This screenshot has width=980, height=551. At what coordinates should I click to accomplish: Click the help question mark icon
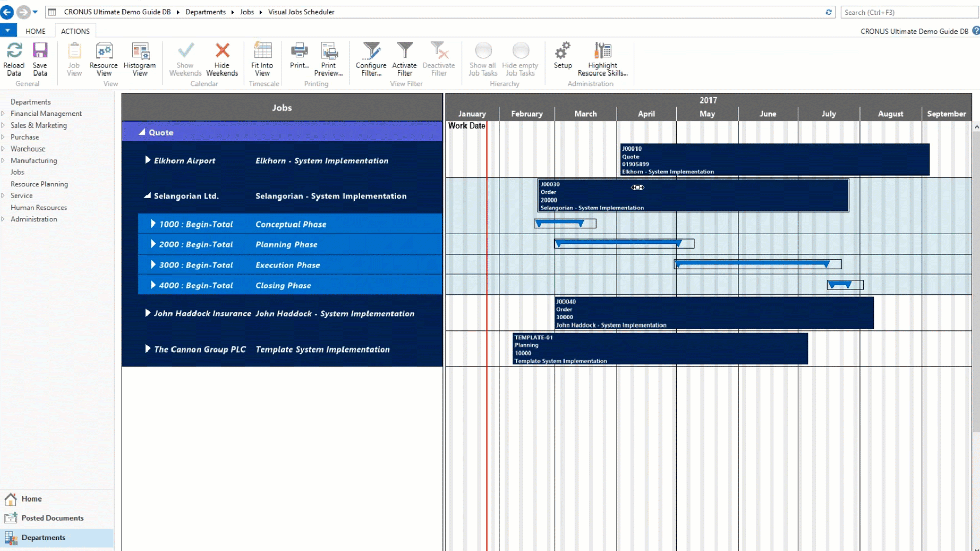(976, 31)
